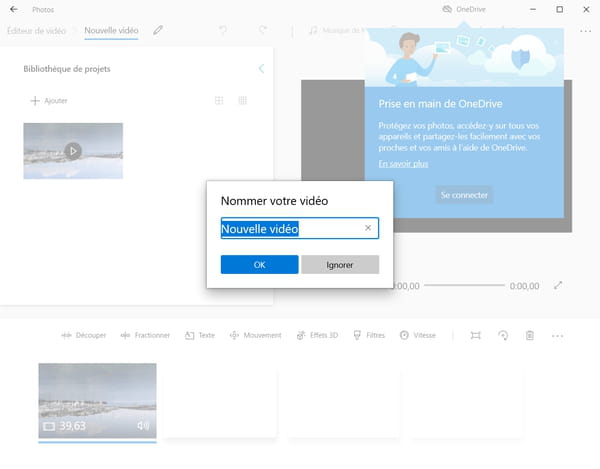Open the Filtres tool
This screenshot has height=469, width=600.
[x=369, y=335]
